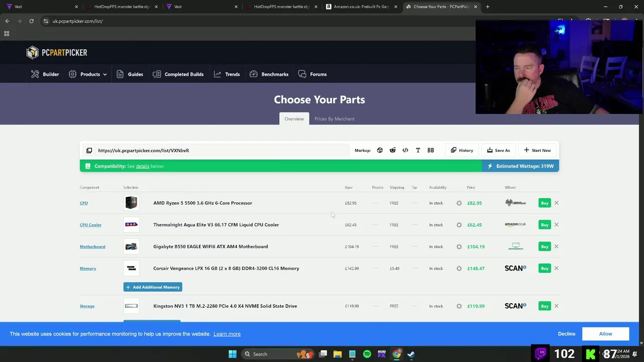This screenshot has width=644, height=362.
Task: Open the cookies Learn more link
Action: pos(227,334)
